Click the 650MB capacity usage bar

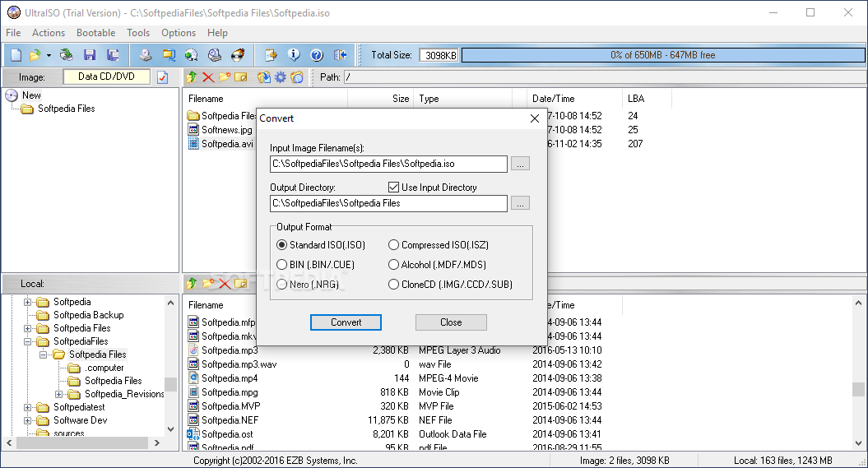663,55
